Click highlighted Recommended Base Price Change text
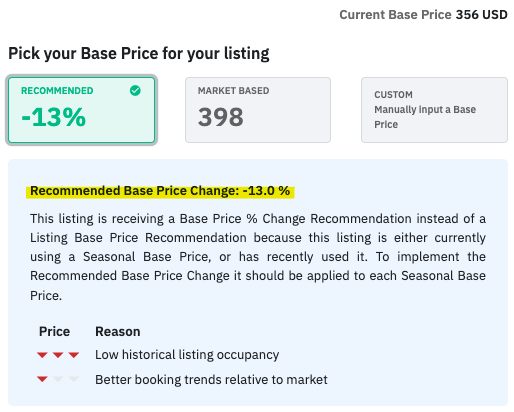 [160, 191]
